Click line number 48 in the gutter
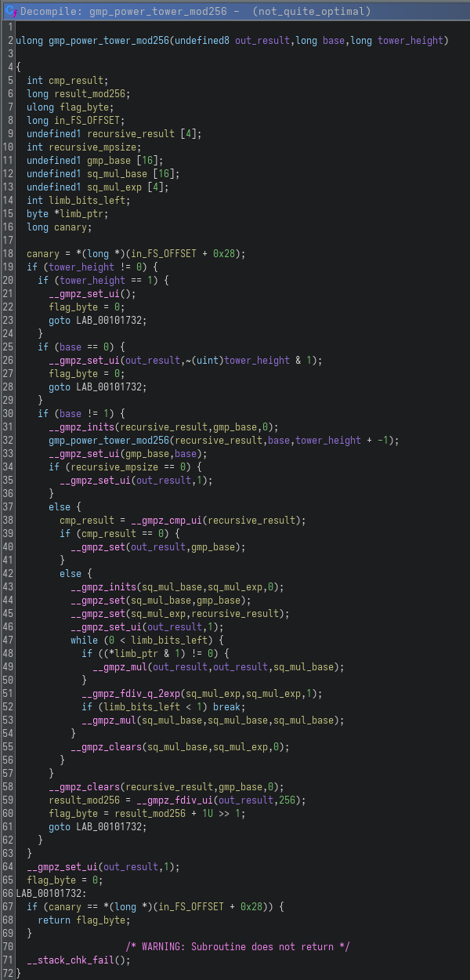The width and height of the screenshot is (470, 980). pyautogui.click(x=8, y=653)
